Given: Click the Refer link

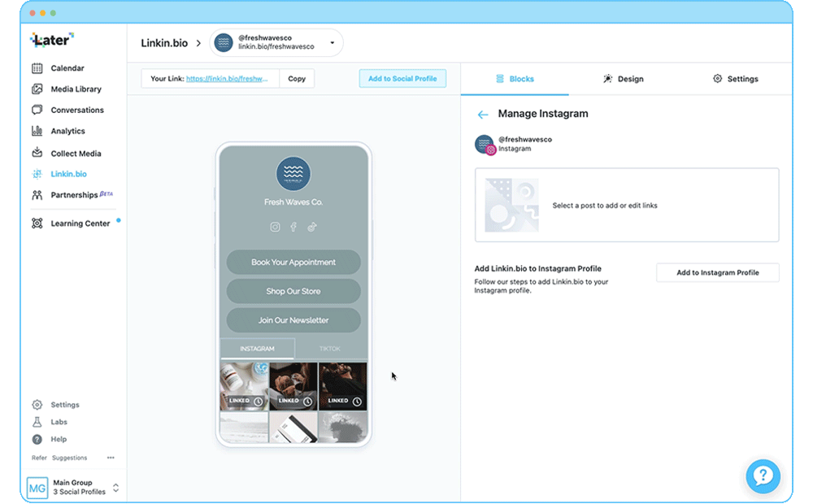Looking at the screenshot, I should click(x=39, y=458).
